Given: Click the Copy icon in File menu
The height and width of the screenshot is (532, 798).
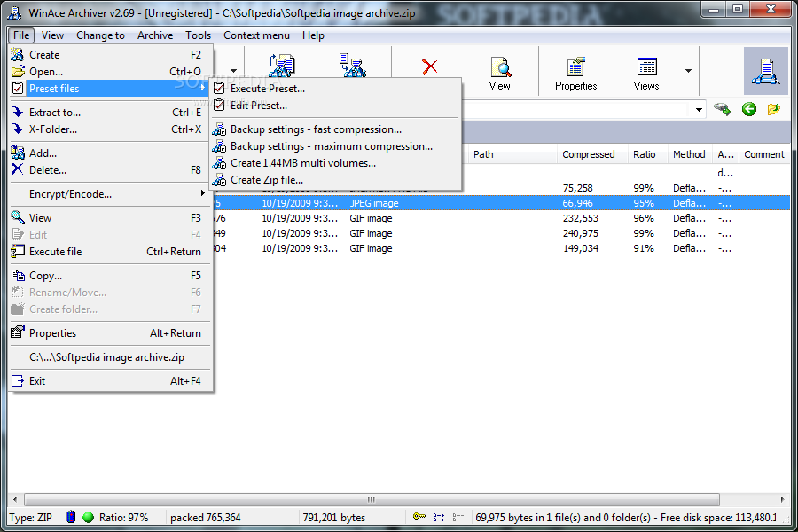Looking at the screenshot, I should point(18,275).
